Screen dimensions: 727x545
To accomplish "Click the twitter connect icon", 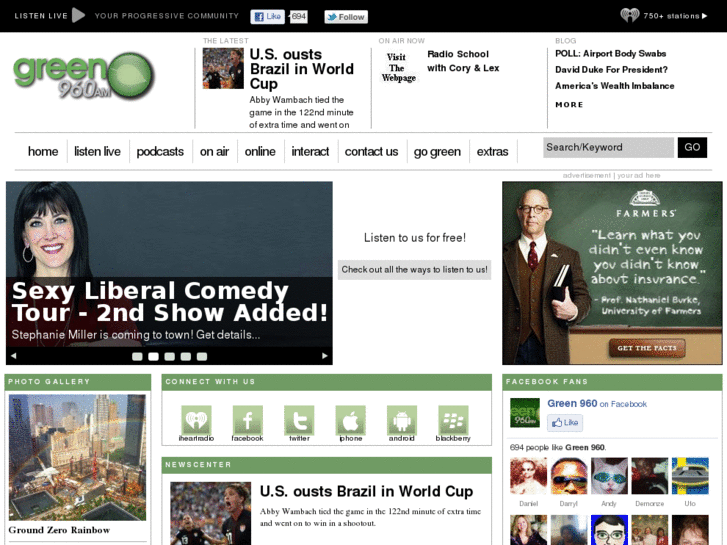I will [299, 420].
